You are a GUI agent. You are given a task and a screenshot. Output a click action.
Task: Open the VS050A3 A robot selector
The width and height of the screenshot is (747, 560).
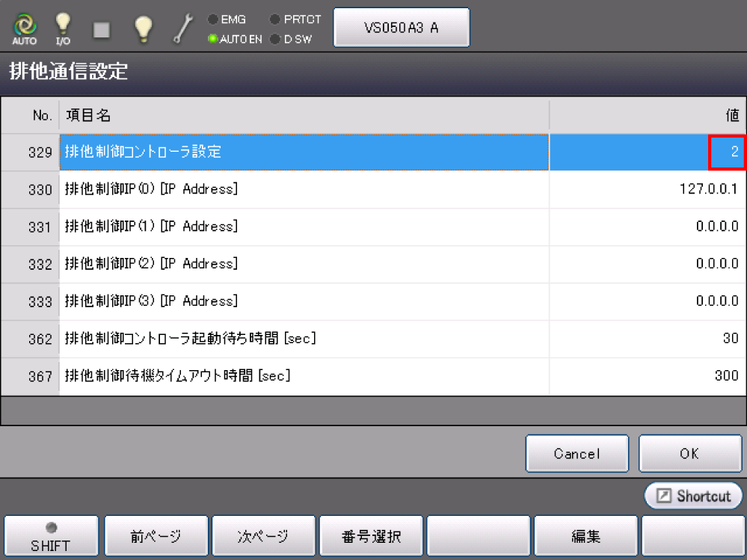coord(401,28)
